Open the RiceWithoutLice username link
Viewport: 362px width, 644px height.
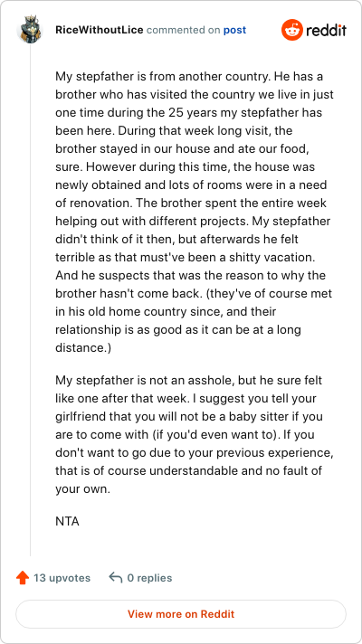click(x=100, y=30)
